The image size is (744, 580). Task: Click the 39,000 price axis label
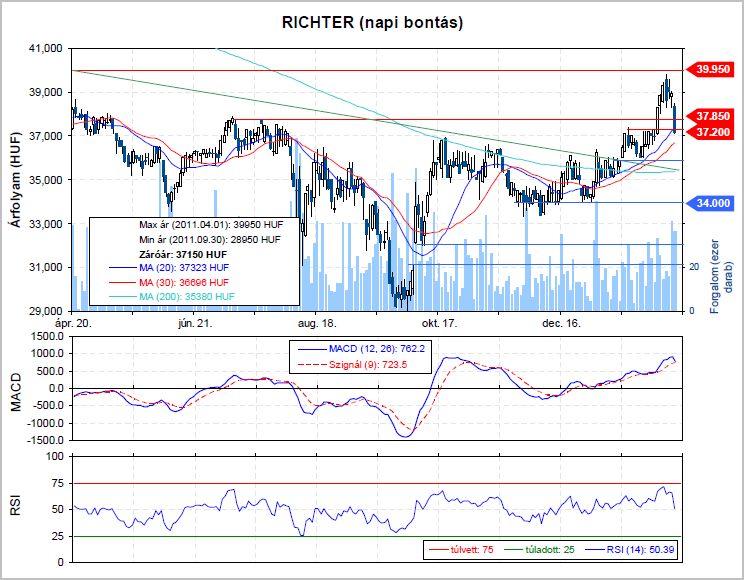point(46,92)
